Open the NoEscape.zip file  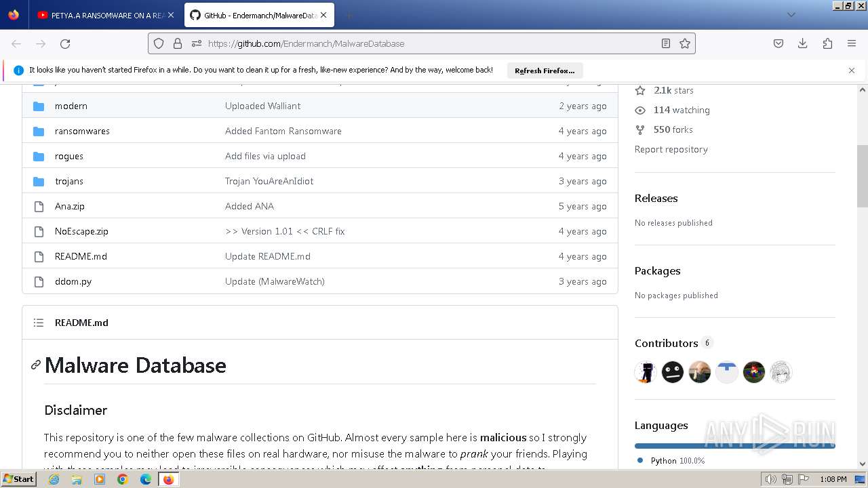click(x=81, y=231)
